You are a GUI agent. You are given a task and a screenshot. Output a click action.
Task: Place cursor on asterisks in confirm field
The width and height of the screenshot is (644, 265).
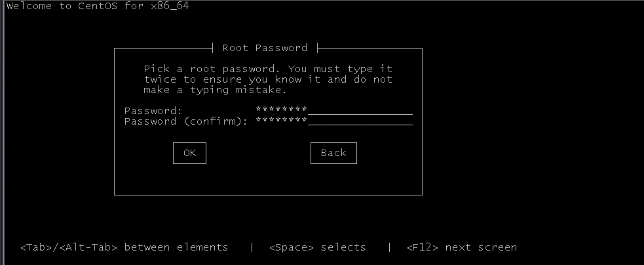click(281, 121)
